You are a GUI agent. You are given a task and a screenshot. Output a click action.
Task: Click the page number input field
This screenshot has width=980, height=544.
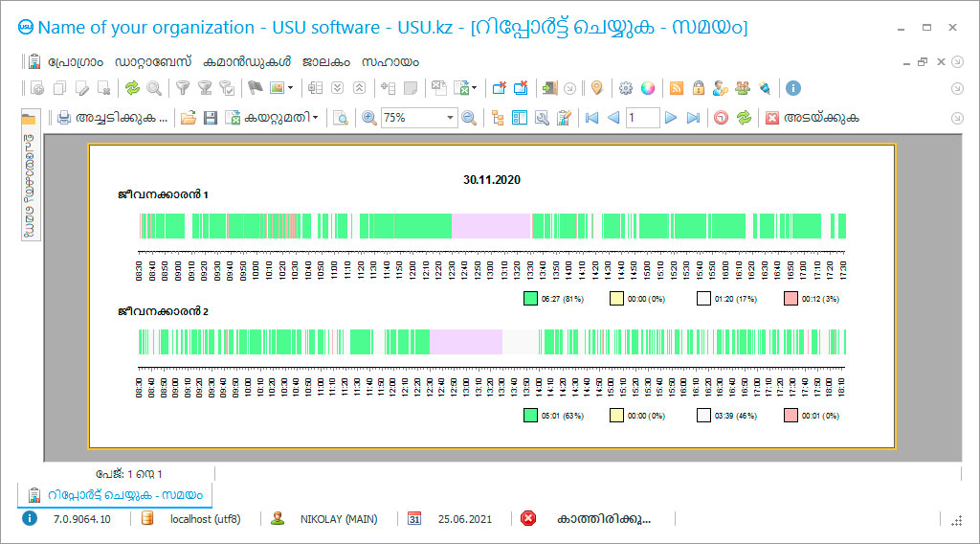pos(642,118)
